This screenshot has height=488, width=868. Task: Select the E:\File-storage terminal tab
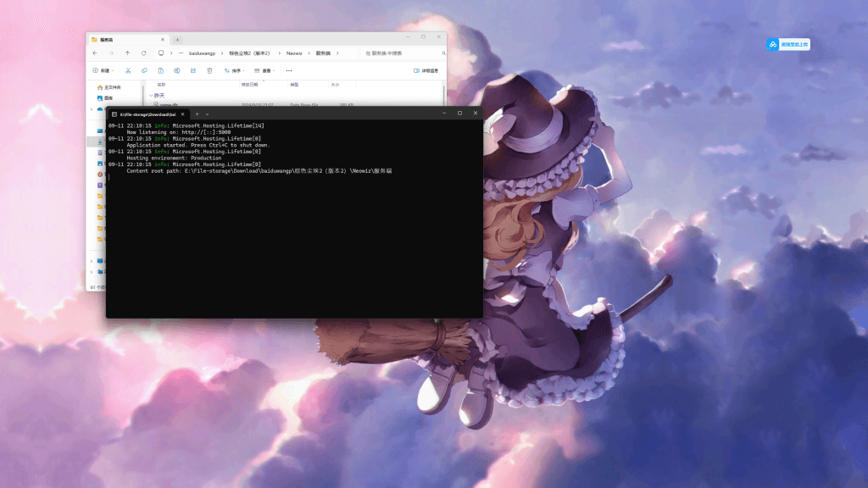pos(146,114)
